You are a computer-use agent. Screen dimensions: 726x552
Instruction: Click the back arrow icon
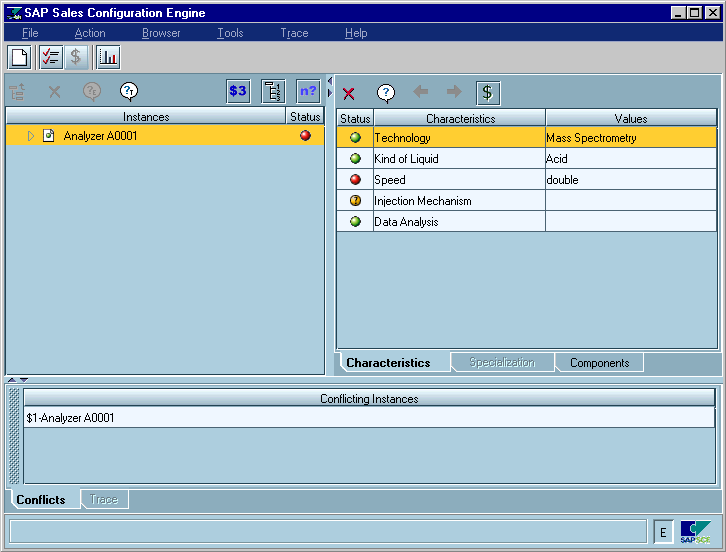[x=420, y=92]
